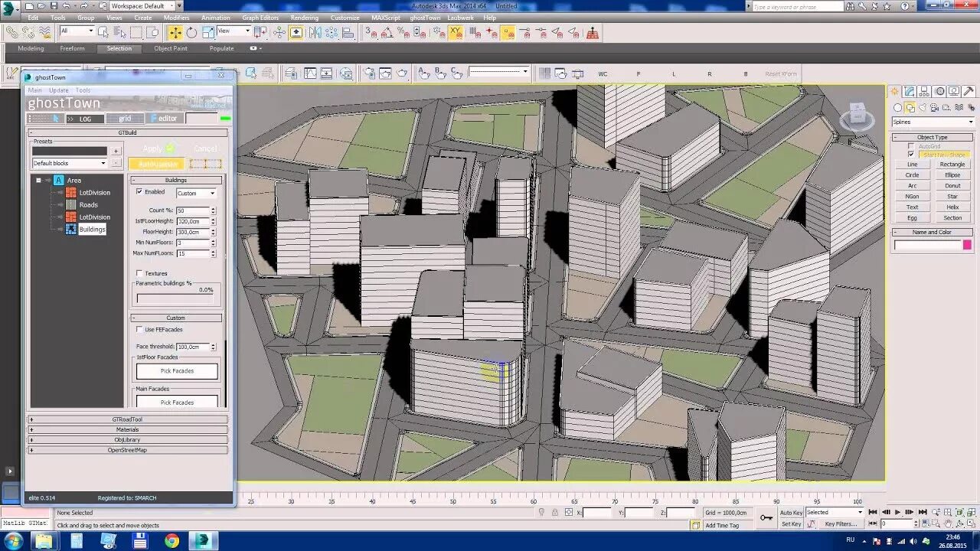Click the Align tool icon
The width and height of the screenshot is (980, 551).
[348, 32]
